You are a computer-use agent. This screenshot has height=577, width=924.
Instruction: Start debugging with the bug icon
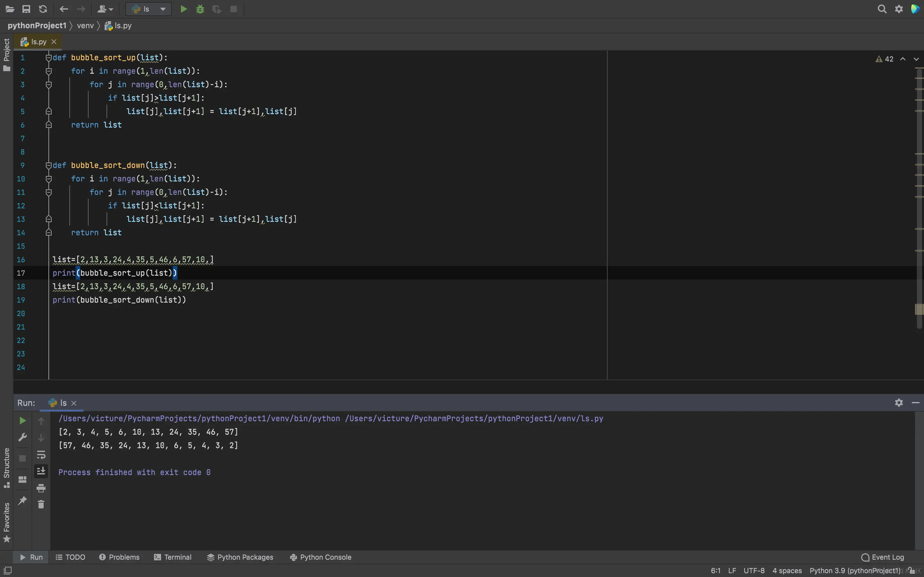(200, 9)
